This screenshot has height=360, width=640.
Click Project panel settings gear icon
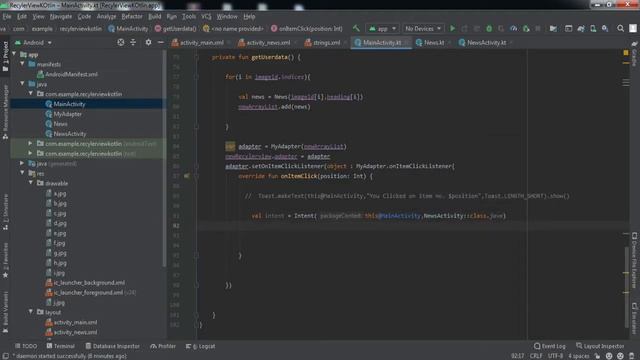pos(148,42)
